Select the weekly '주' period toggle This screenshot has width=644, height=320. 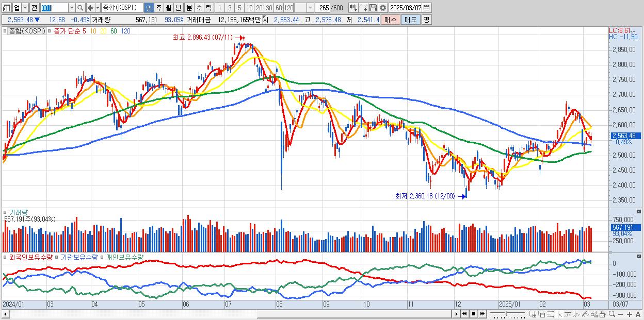point(158,8)
